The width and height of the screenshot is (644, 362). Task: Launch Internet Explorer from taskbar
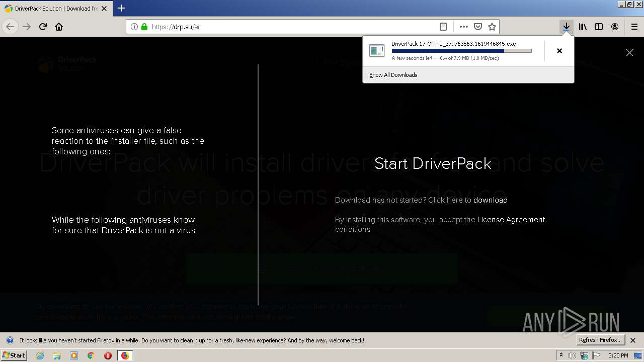pos(40,355)
